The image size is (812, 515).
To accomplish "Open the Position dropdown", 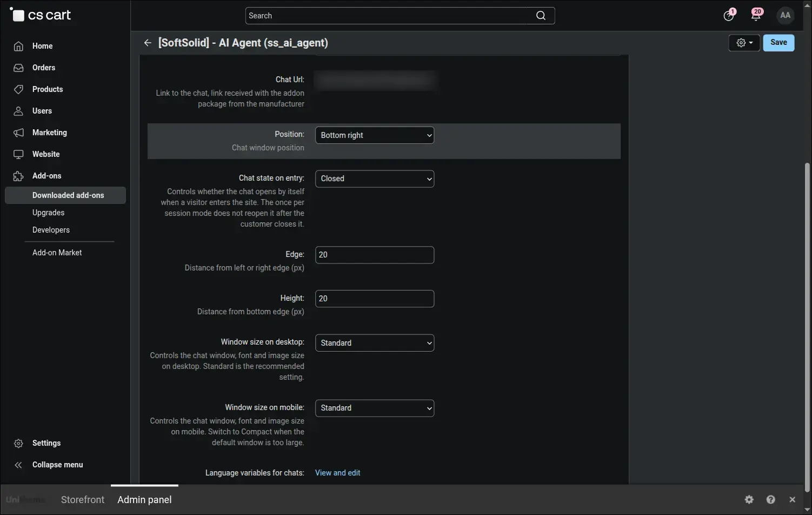I will pyautogui.click(x=375, y=135).
